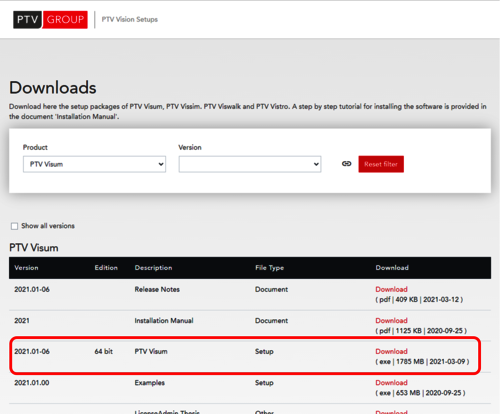This screenshot has width=500, height=414.
Task: Download the Examples setup exe
Action: tap(391, 382)
